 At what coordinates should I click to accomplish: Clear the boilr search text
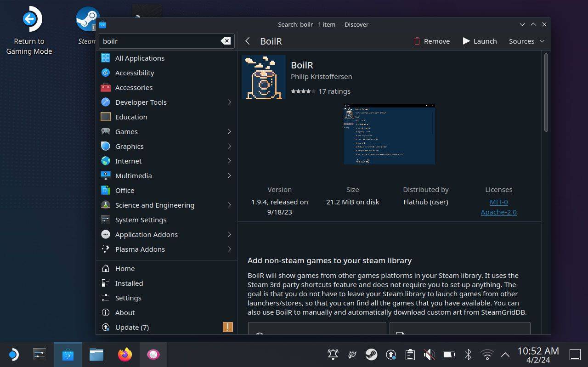(x=226, y=41)
